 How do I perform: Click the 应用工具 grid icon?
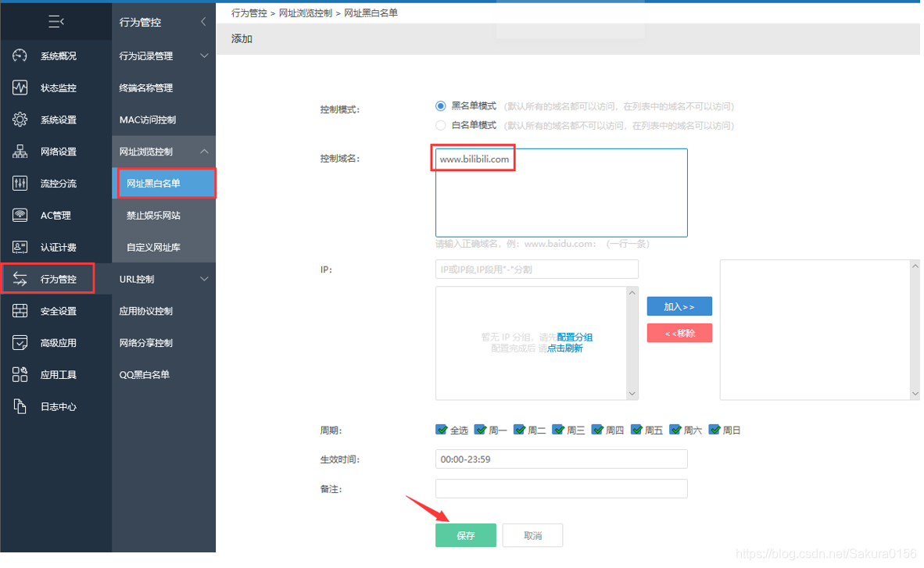[x=20, y=374]
